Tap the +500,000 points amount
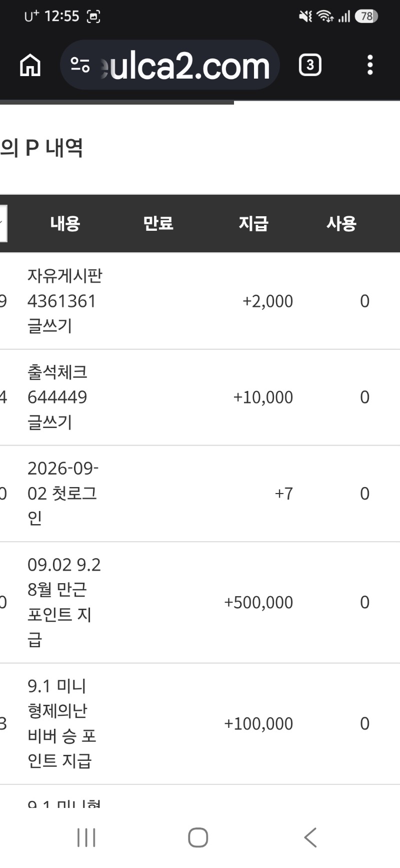Image resolution: width=400 pixels, height=868 pixels. [x=258, y=603]
